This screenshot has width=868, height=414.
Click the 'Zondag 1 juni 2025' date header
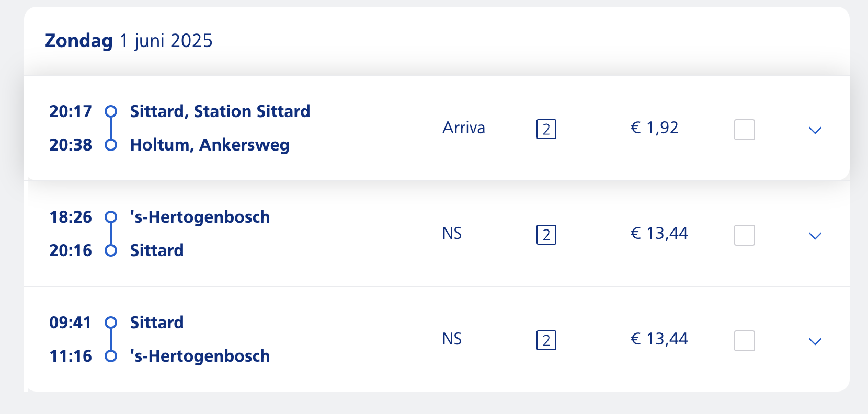(129, 41)
